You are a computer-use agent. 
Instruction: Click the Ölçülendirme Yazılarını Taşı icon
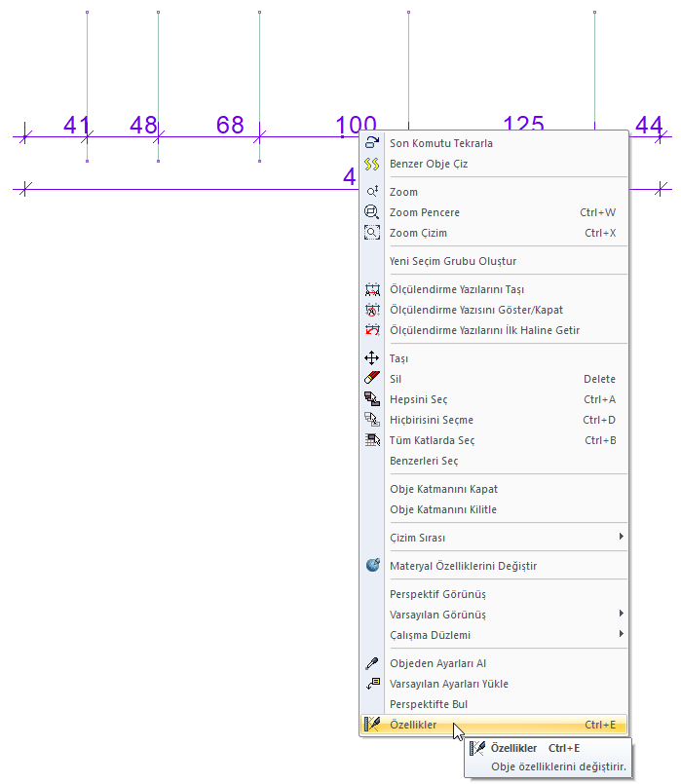[x=372, y=289]
